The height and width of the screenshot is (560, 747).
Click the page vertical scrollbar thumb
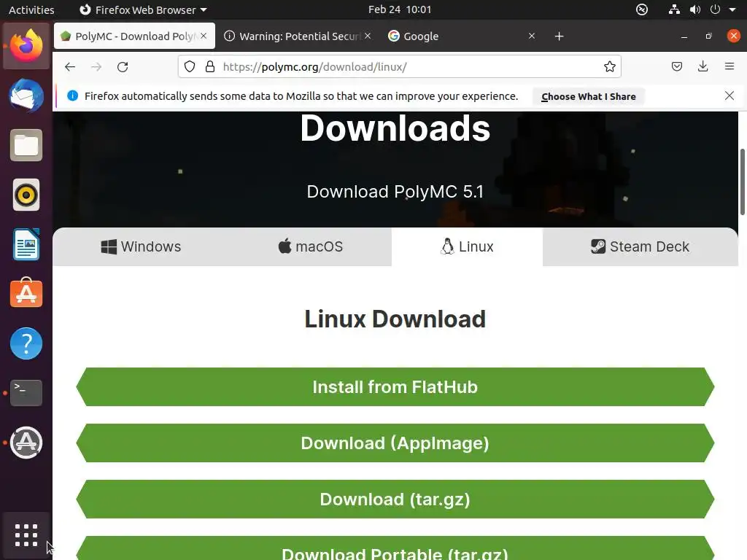point(742,182)
